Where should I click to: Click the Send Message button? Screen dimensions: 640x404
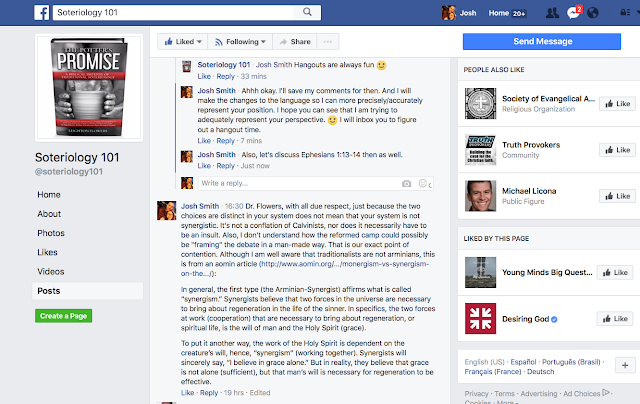pos(542,42)
